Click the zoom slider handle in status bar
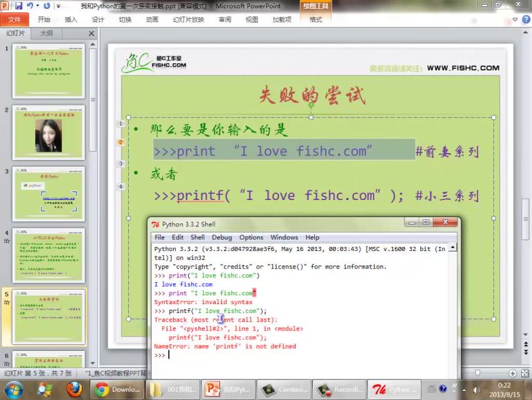The image size is (532, 400). click(478, 373)
